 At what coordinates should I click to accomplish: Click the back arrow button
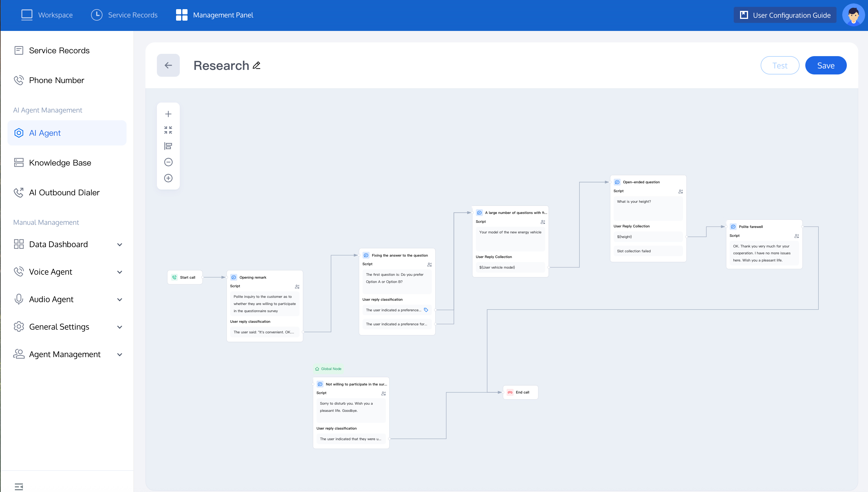coord(168,65)
